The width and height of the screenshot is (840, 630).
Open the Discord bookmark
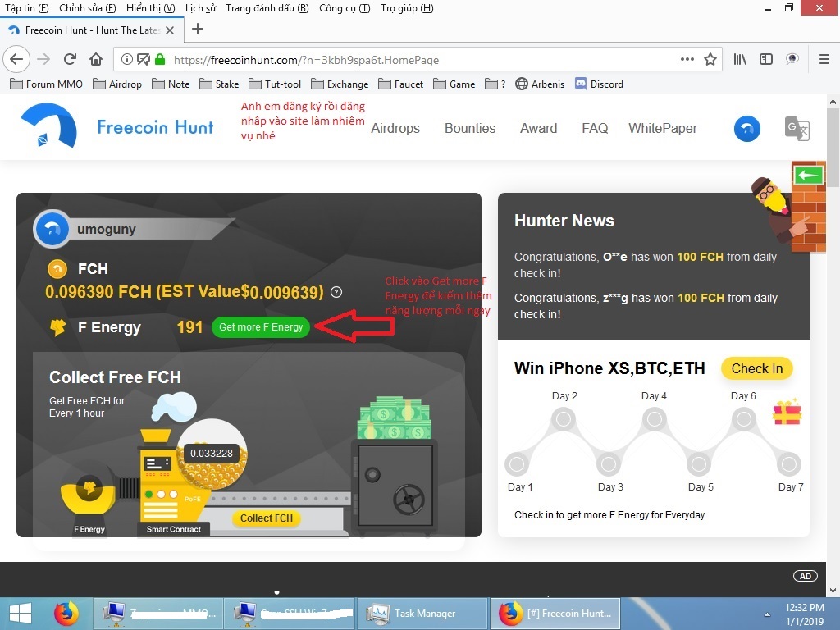(x=599, y=84)
